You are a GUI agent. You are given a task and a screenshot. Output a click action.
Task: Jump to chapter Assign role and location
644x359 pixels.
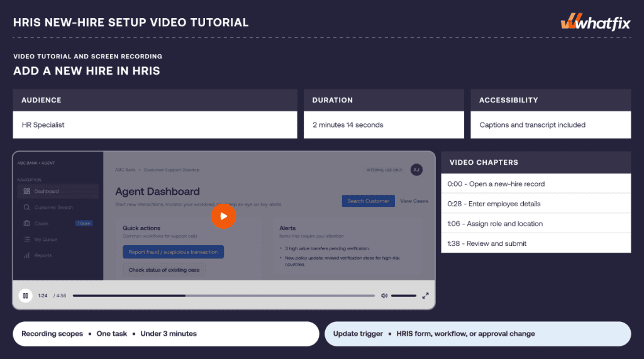point(536,223)
